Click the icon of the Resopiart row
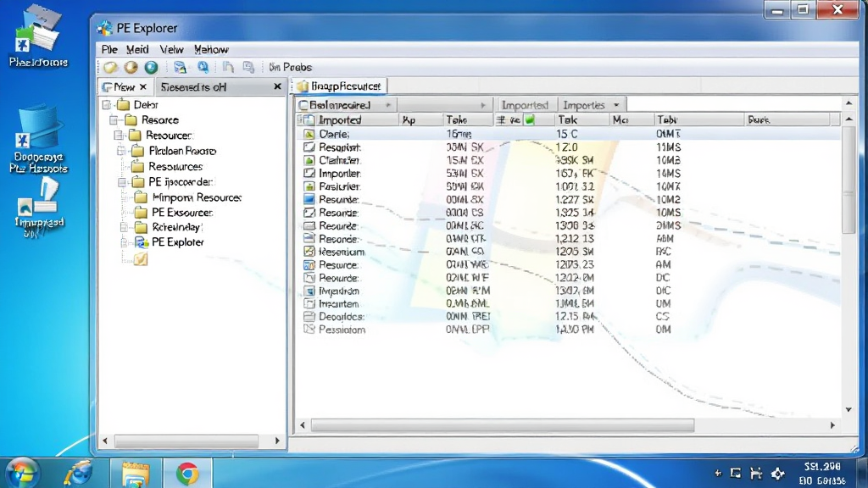Viewport: 868px width, 488px height. coord(309,147)
